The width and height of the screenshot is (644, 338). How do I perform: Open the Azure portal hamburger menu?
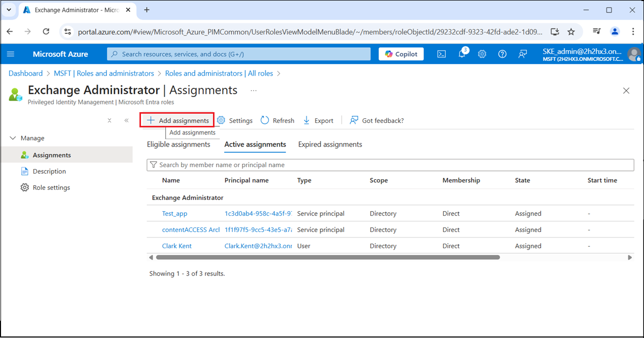[x=11, y=54]
